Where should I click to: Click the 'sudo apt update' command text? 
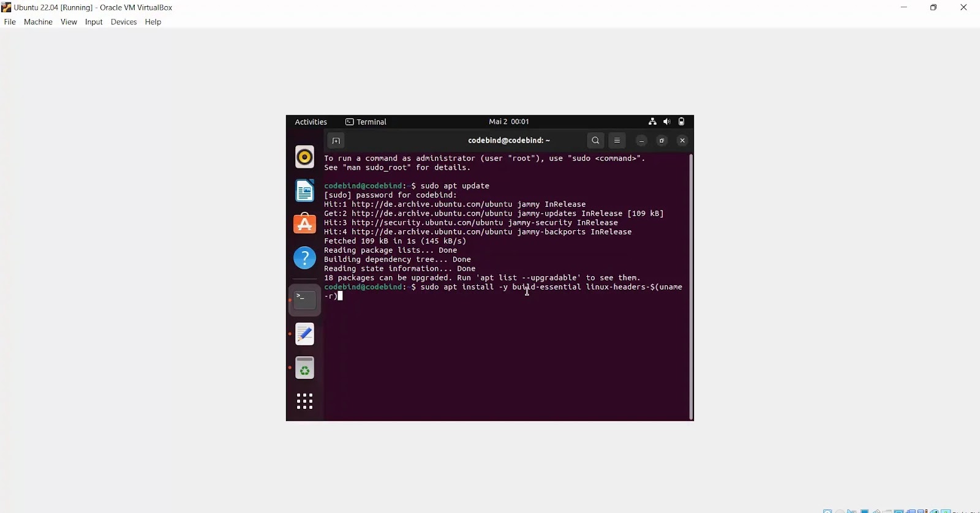(455, 186)
